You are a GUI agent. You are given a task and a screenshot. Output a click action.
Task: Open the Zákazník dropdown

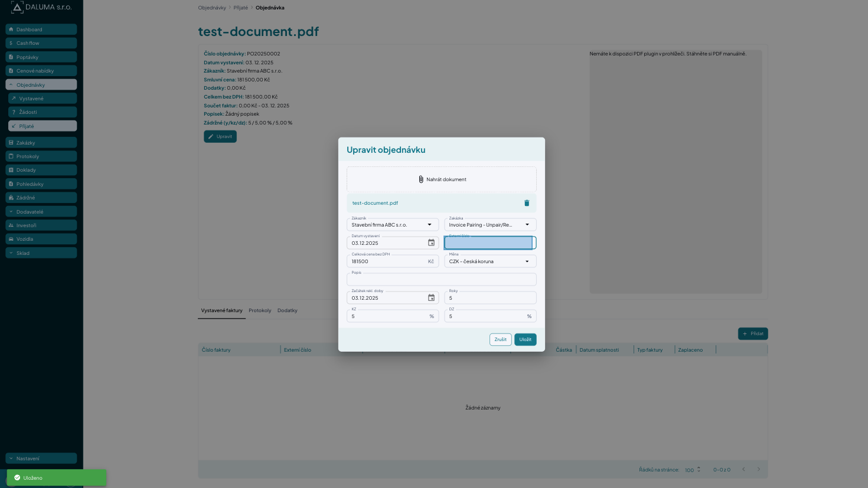393,225
